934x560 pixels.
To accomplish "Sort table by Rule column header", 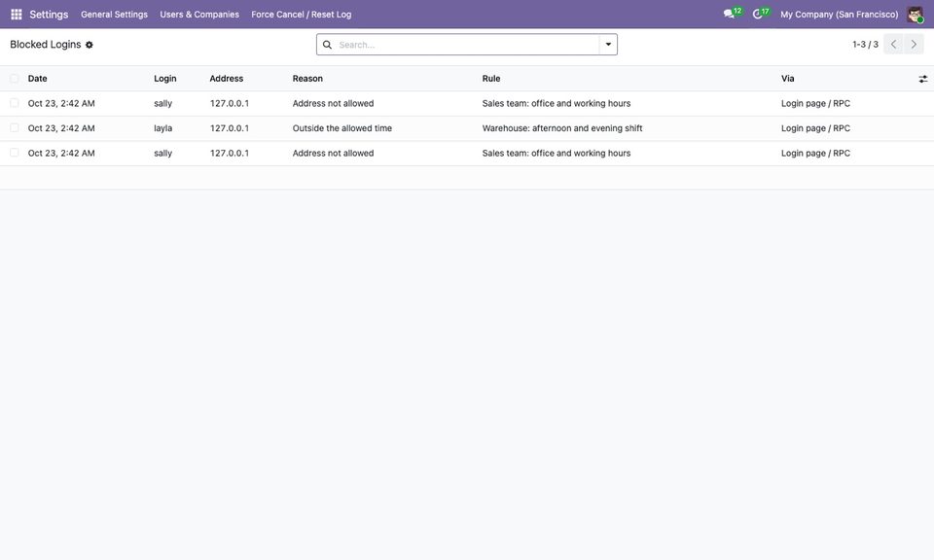I will tap(491, 79).
